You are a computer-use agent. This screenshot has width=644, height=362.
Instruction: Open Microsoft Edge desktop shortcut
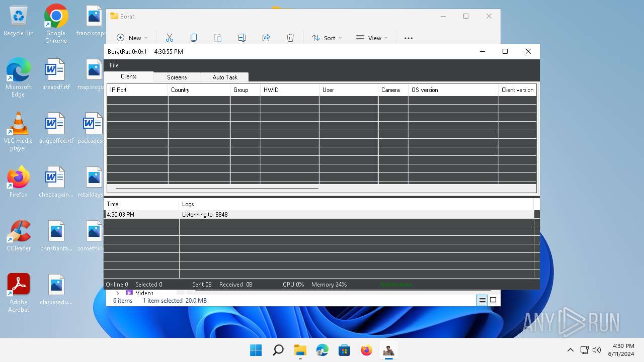(x=19, y=77)
